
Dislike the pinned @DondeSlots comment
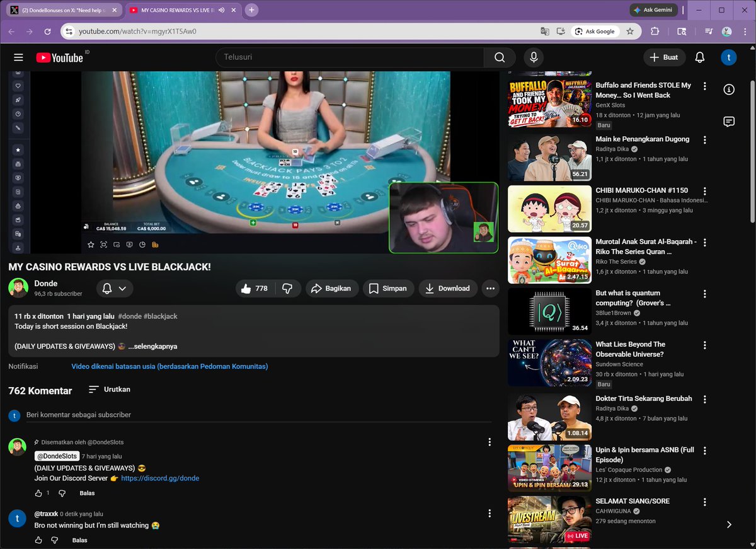[62, 493]
